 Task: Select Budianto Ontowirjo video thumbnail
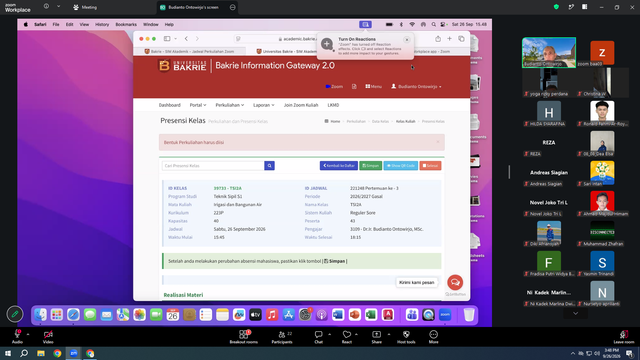(549, 53)
